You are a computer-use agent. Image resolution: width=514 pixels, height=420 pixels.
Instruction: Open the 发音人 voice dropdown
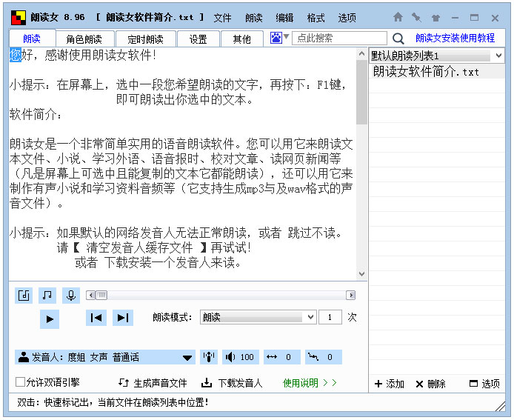105,357
